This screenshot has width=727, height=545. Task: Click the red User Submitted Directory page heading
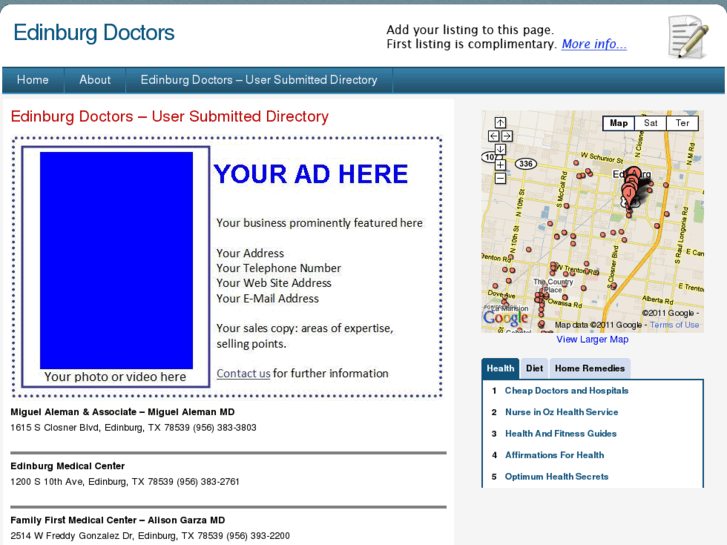pos(170,116)
